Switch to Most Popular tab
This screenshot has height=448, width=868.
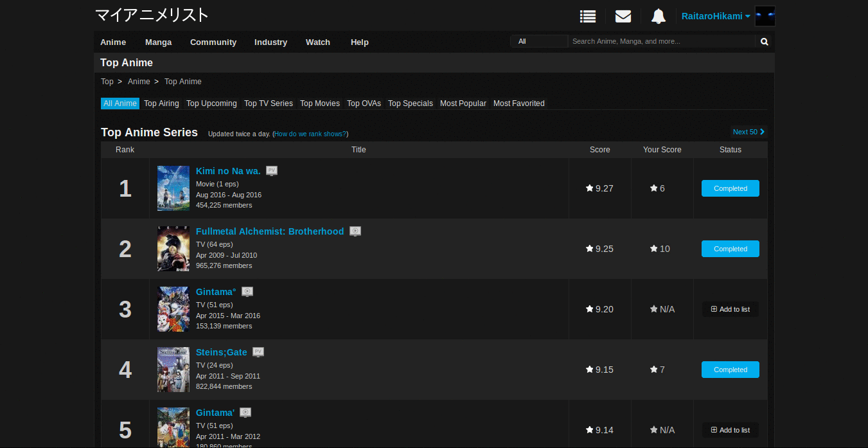(463, 103)
